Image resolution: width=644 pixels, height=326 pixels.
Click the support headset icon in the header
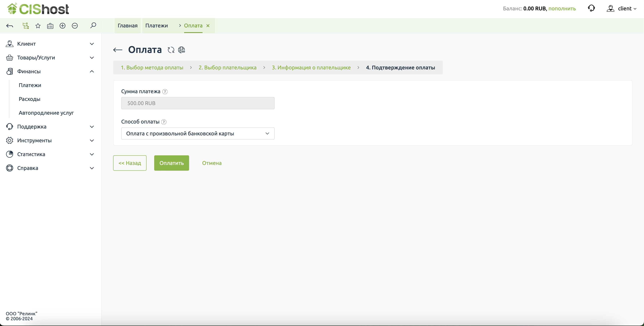point(591,8)
